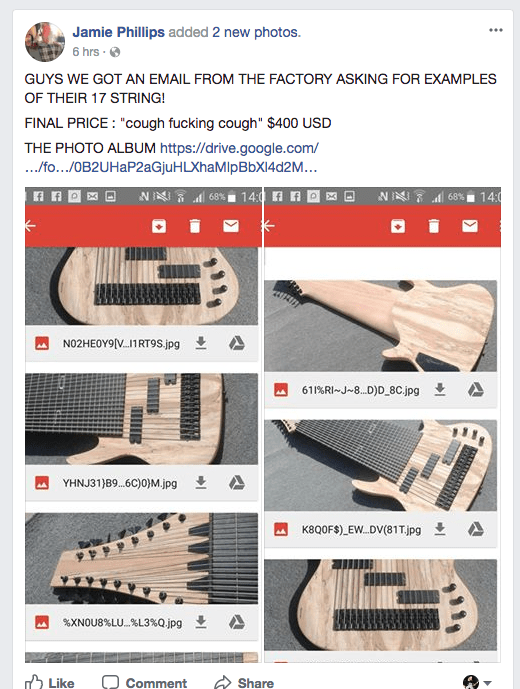Open the 2 new photos link
520x689 pixels.
click(256, 32)
